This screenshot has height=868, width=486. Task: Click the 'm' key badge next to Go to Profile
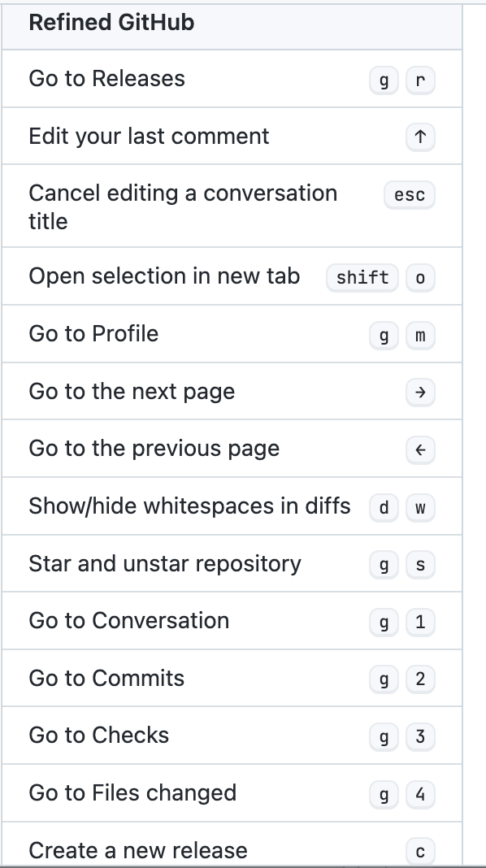pos(419,334)
